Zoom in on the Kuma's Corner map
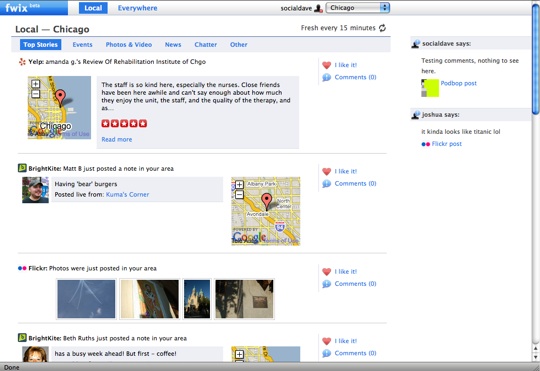The height and width of the screenshot is (371, 540). (x=239, y=184)
